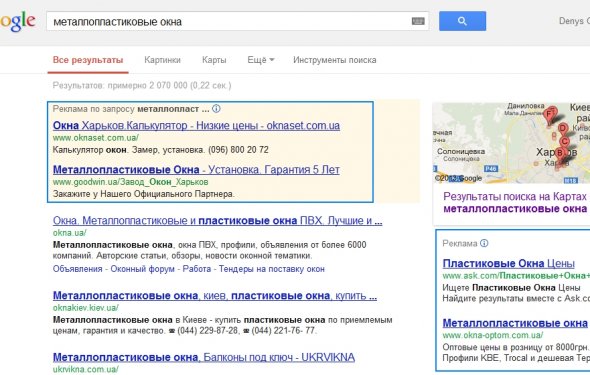Screen dimensions: 590x375
Task: Open 'Результаты поиска на Картах' link
Action: click(x=515, y=202)
